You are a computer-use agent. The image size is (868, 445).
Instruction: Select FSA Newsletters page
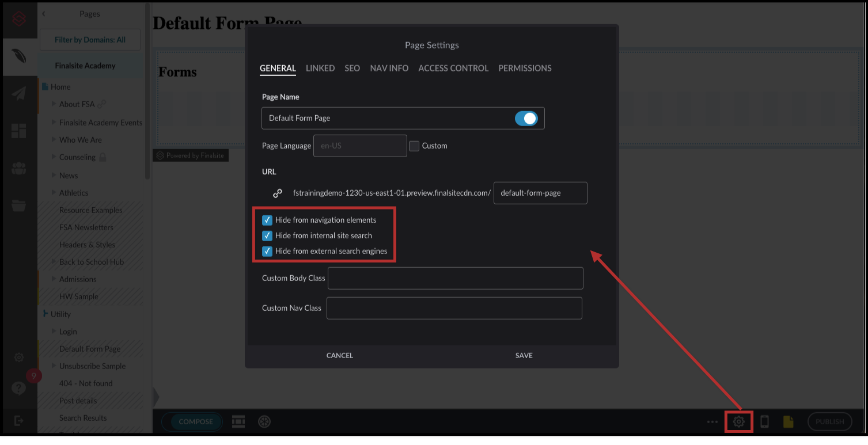[86, 227]
